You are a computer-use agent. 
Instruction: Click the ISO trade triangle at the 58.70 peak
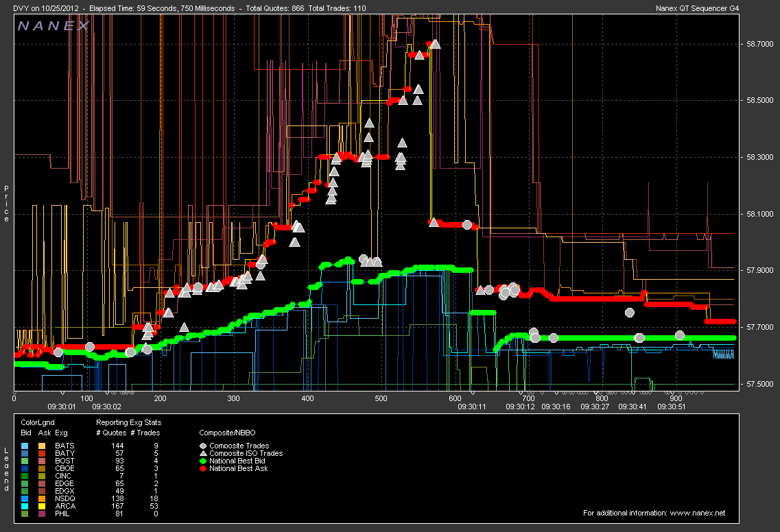click(435, 44)
